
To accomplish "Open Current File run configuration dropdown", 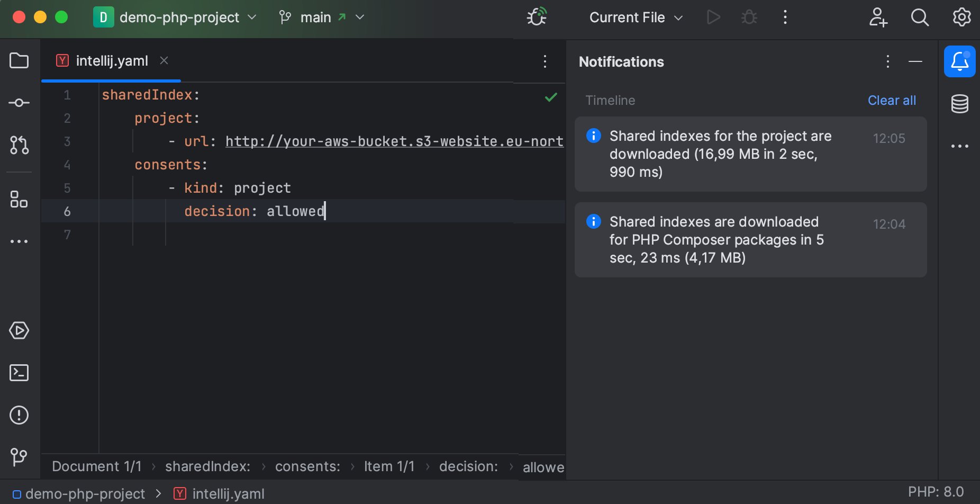I will point(636,17).
